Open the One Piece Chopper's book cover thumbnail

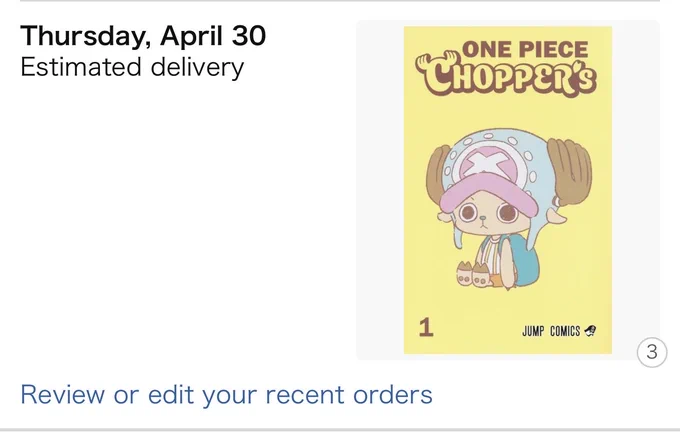point(508,190)
